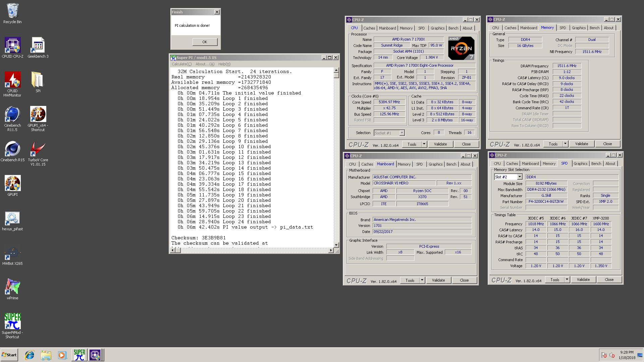The height and width of the screenshot is (362, 644).
Task: Click Tools button in CPU-Z SPD window
Action: [x=555, y=280]
